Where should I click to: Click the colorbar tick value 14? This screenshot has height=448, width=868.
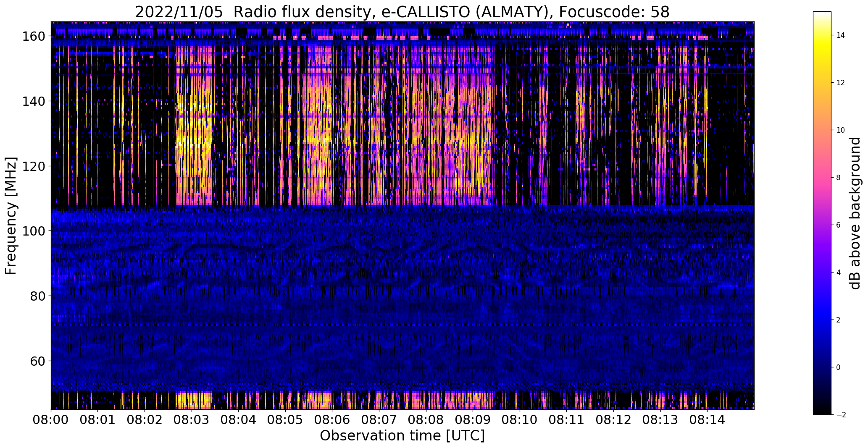pyautogui.click(x=841, y=35)
